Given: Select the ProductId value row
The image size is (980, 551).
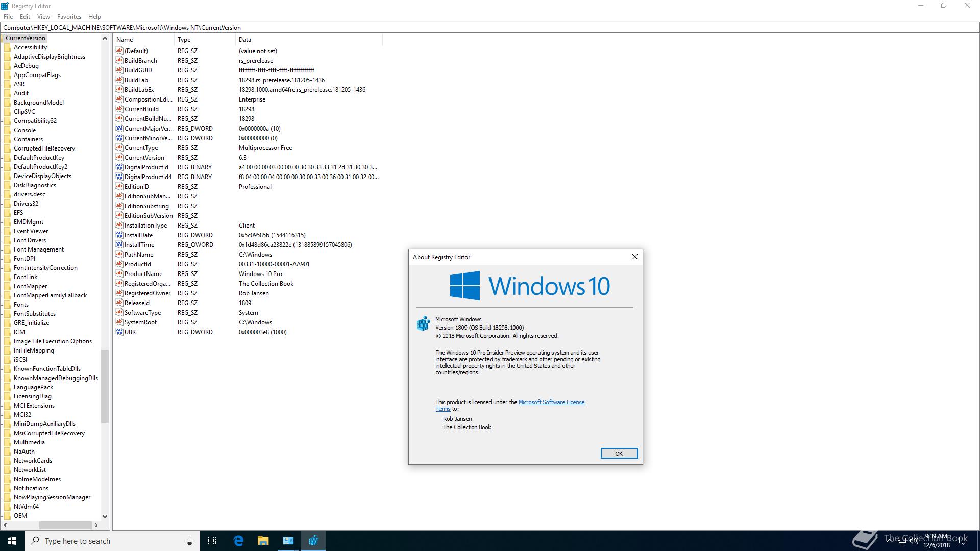Looking at the screenshot, I should [248, 264].
